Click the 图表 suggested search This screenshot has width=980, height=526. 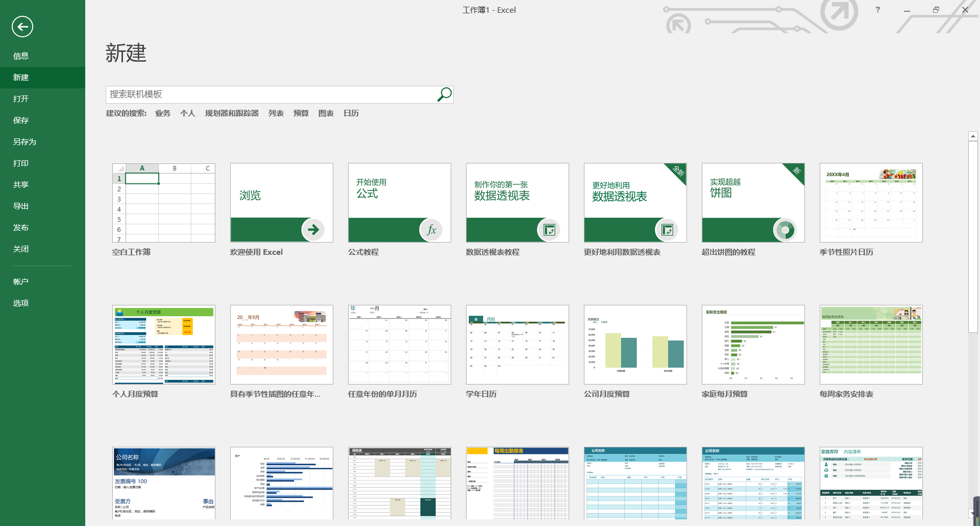point(326,113)
